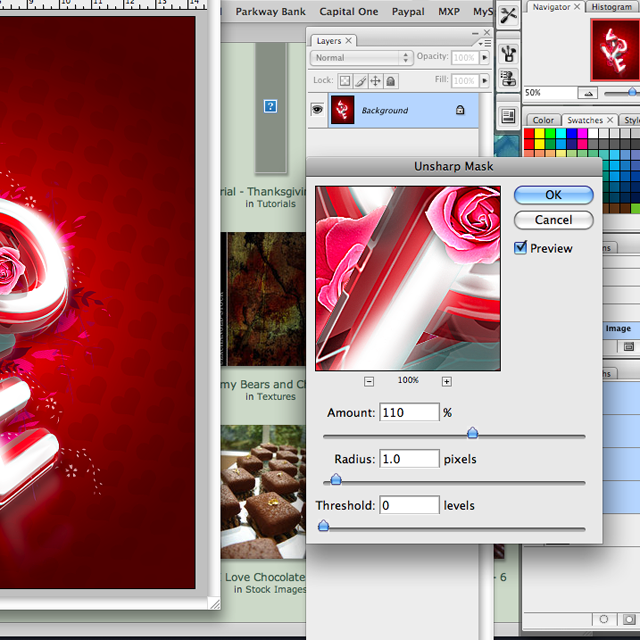Screen dimensions: 640x640
Task: Zoom out the Unsharp Mask preview
Action: 369,381
